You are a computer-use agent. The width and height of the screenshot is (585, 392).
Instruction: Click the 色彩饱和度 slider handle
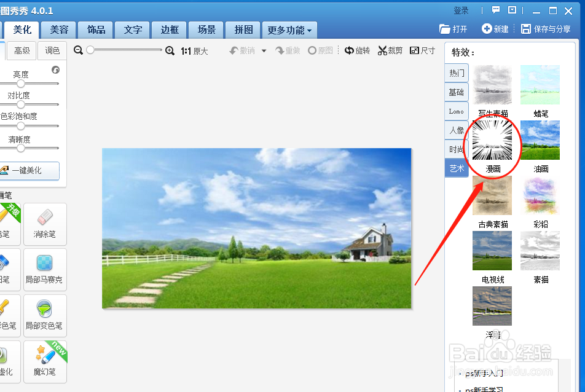[x=21, y=126]
